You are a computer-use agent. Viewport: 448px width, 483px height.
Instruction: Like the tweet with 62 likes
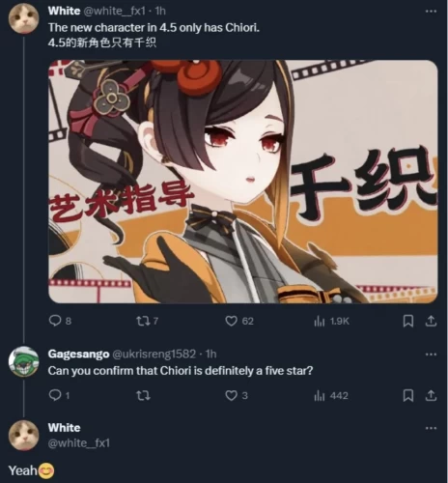pyautogui.click(x=231, y=321)
